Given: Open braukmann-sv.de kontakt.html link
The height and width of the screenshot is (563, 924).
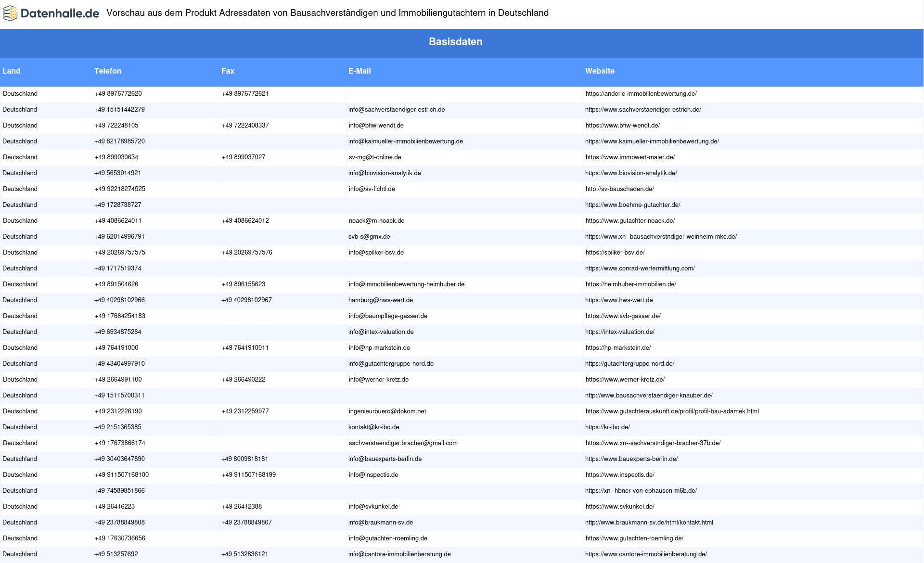Looking at the screenshot, I should click(649, 523).
